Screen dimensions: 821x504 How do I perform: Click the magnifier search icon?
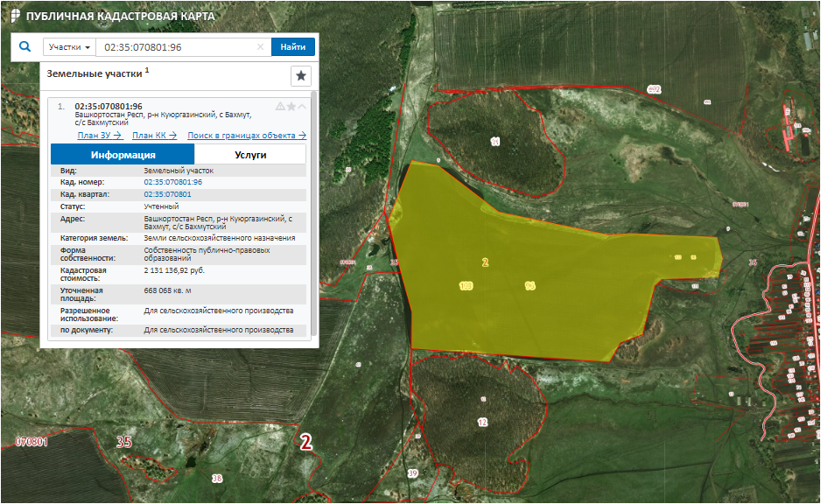(x=25, y=46)
